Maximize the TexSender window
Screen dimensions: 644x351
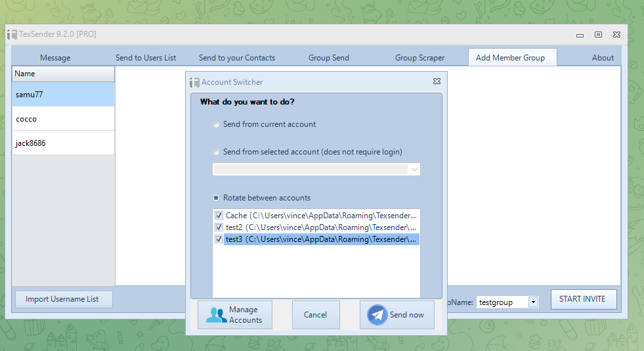599,35
